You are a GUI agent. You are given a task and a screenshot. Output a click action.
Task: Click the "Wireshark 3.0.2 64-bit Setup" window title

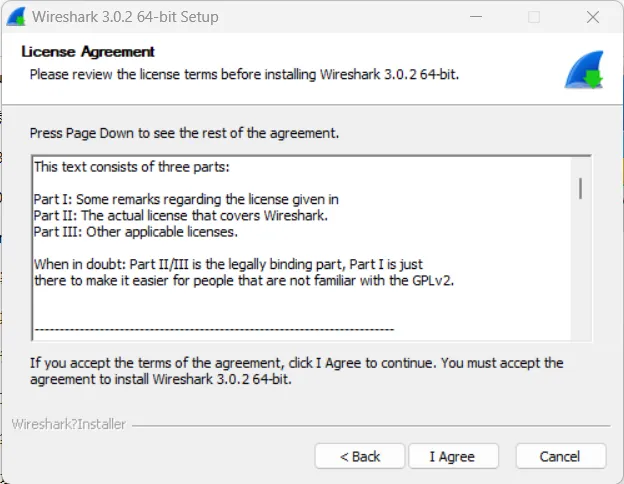coord(125,17)
